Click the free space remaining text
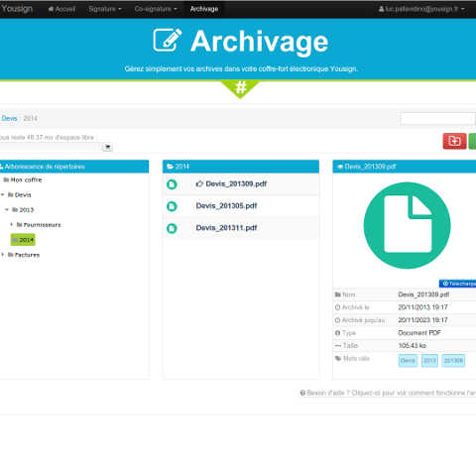Image resolution: width=476 pixels, height=473 pixels. (47, 137)
